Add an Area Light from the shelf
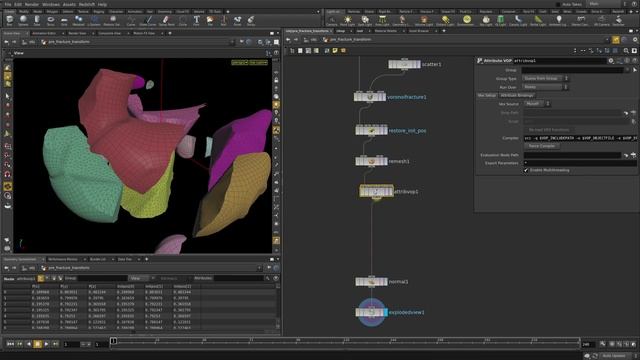The height and width of the screenshot is (360, 640). [382, 20]
